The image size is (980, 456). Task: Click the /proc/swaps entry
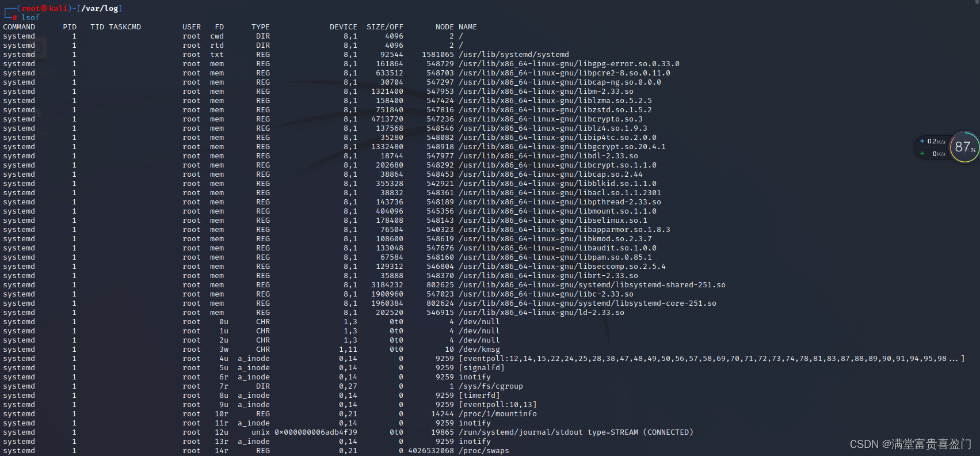coord(484,451)
